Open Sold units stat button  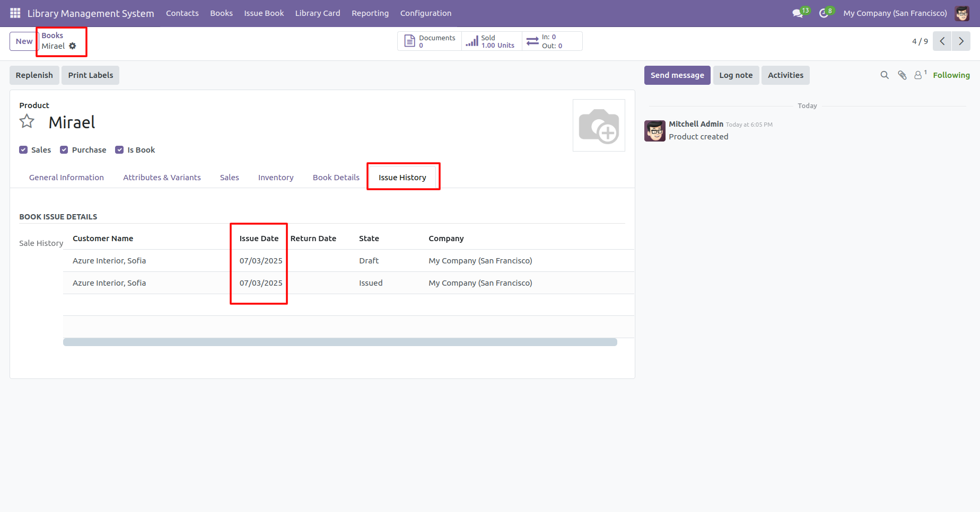pos(492,41)
